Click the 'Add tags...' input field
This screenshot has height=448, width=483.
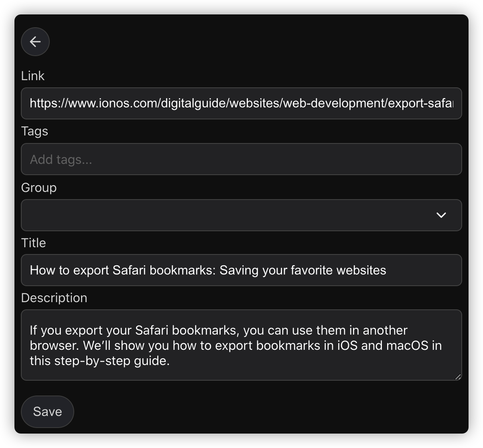(241, 159)
